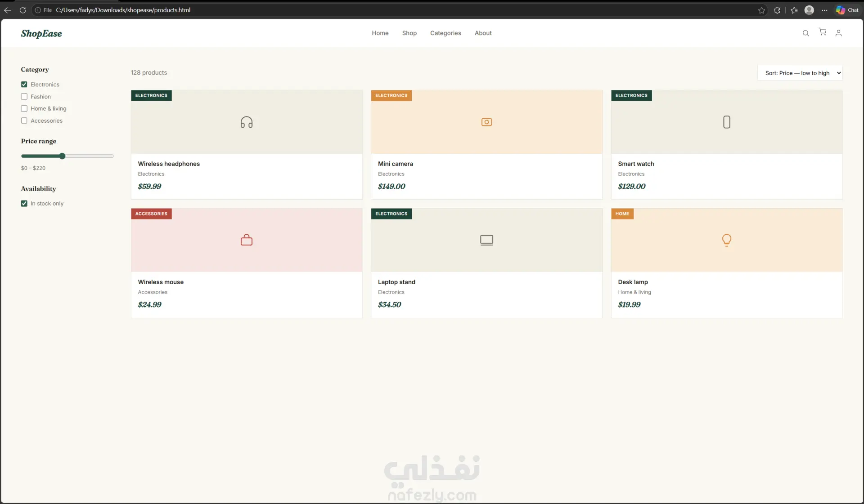Select the Desk lamp product image

pos(726,240)
